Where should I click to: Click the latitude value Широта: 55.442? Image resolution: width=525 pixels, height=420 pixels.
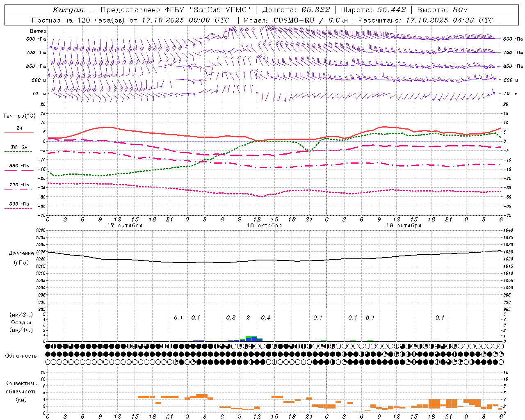tap(373, 10)
